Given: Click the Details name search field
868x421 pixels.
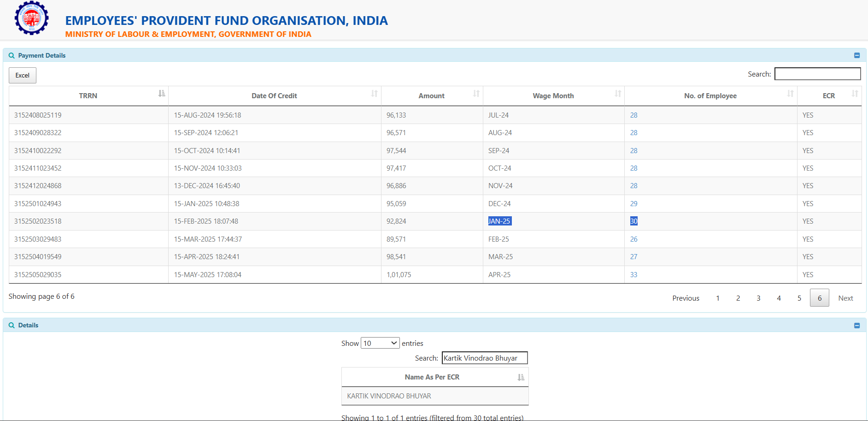Looking at the screenshot, I should (x=484, y=358).
